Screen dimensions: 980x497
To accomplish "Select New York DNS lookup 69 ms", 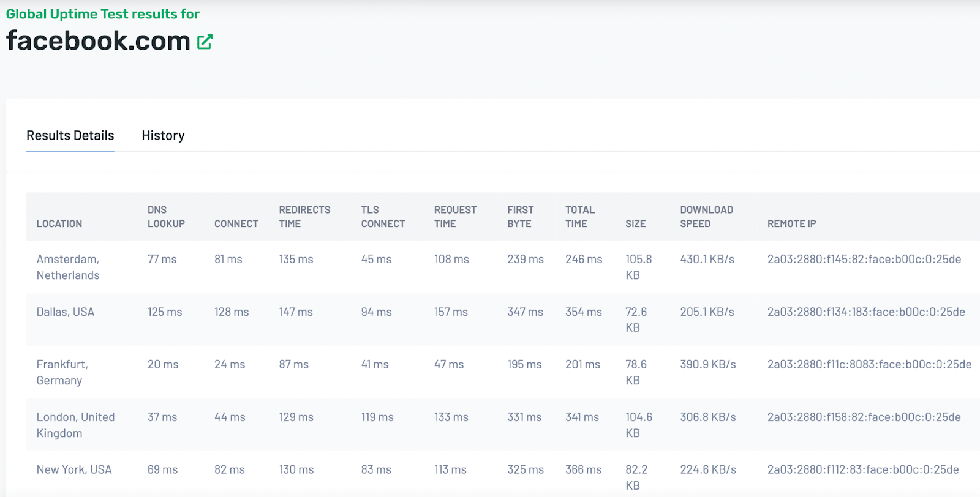I will pyautogui.click(x=163, y=470).
